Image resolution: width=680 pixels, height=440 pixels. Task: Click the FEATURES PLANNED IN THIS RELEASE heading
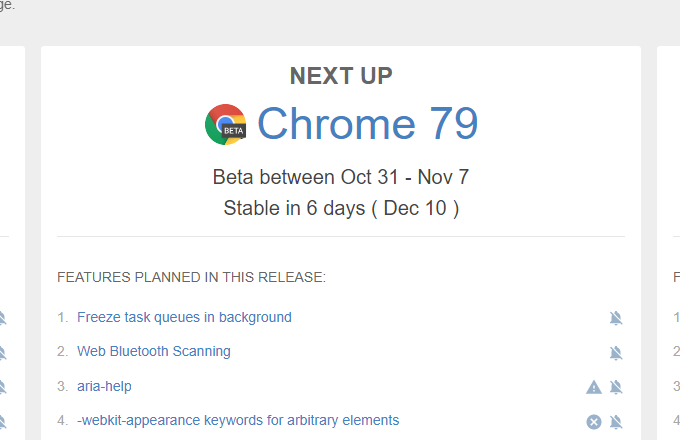[191, 277]
